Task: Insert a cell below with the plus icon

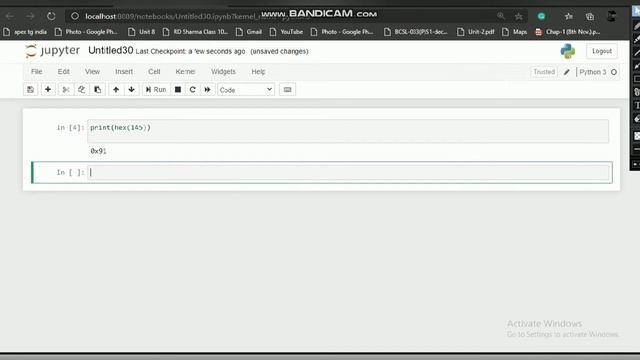Action: coord(48,89)
